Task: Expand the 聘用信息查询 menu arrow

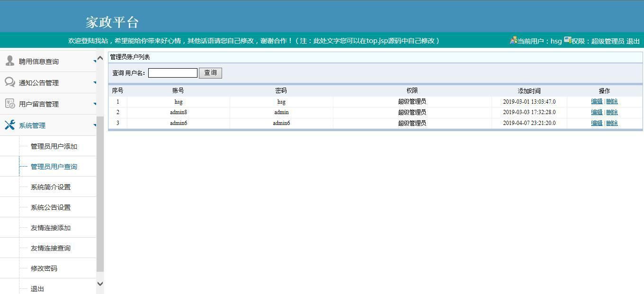Action: click(95, 62)
